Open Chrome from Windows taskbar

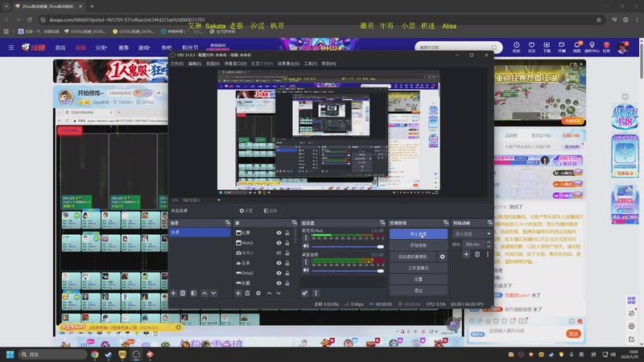coord(95,354)
